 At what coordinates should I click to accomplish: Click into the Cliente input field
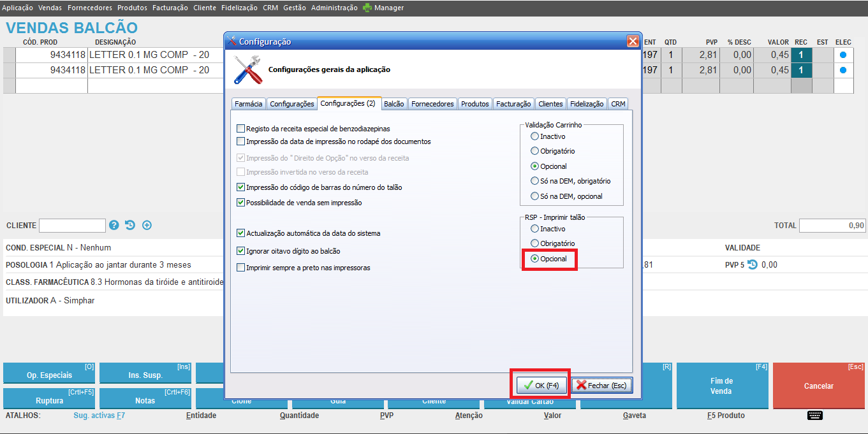[x=72, y=226]
